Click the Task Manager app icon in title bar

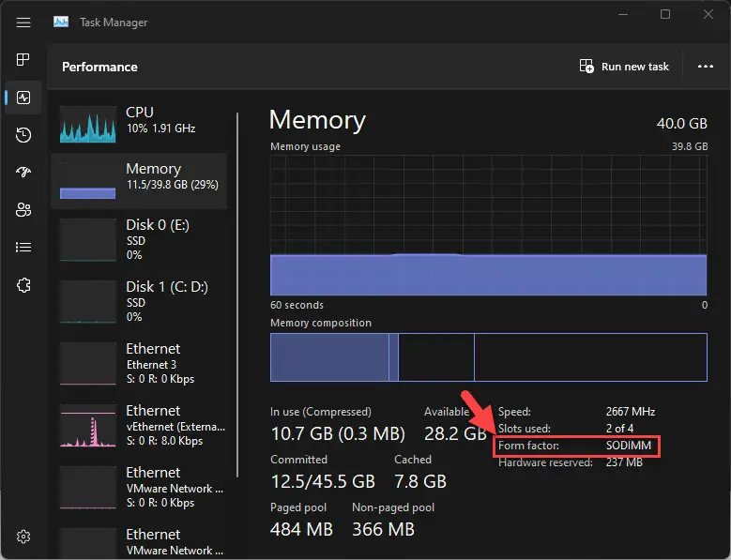coord(61,22)
